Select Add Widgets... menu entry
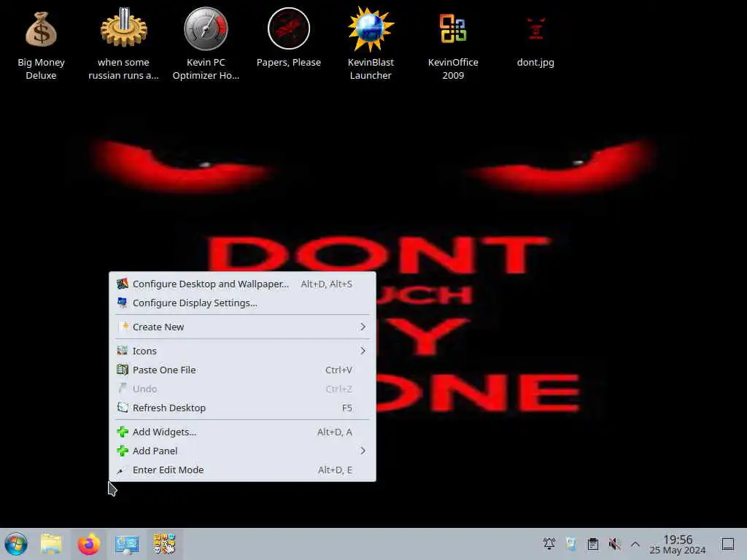The height and width of the screenshot is (560, 747). coord(242,432)
